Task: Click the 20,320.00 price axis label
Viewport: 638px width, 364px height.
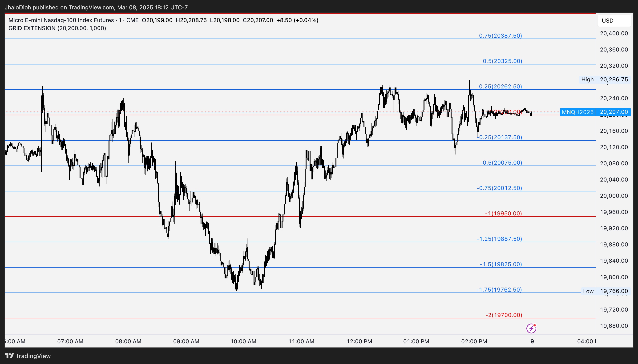Action: coord(614,66)
